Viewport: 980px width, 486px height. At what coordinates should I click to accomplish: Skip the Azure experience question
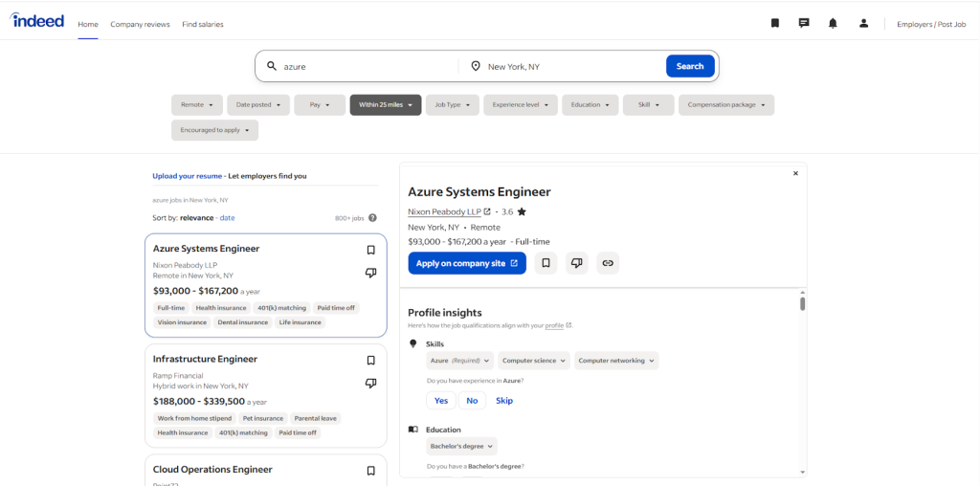(504, 401)
